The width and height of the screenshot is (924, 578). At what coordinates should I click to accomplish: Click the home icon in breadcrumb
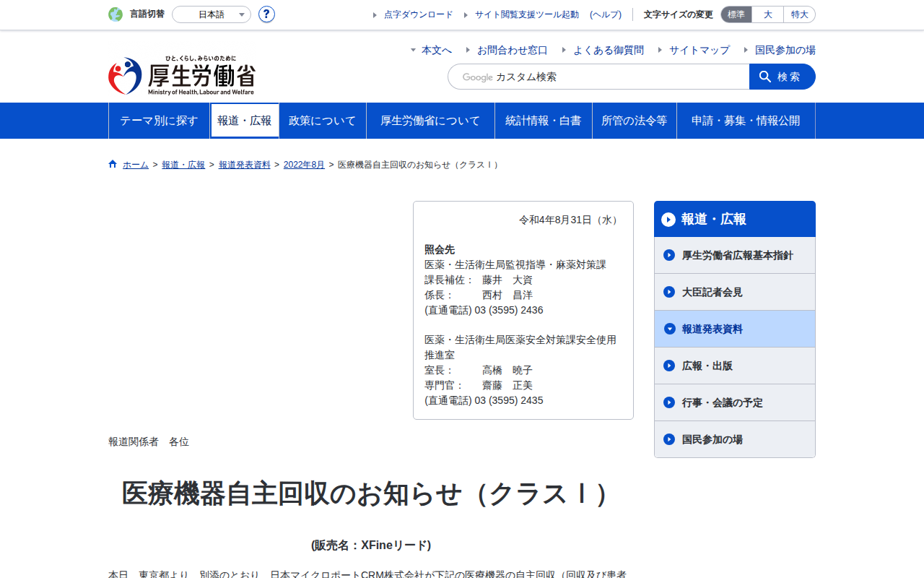[113, 164]
